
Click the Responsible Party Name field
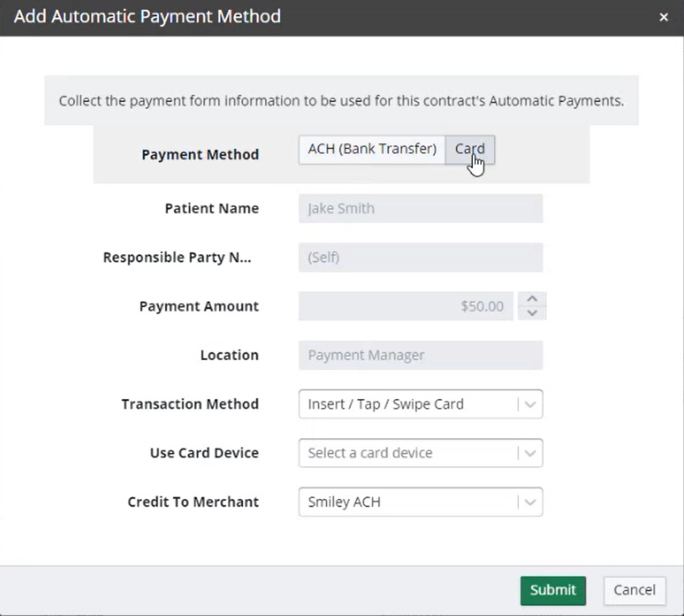[x=420, y=257]
